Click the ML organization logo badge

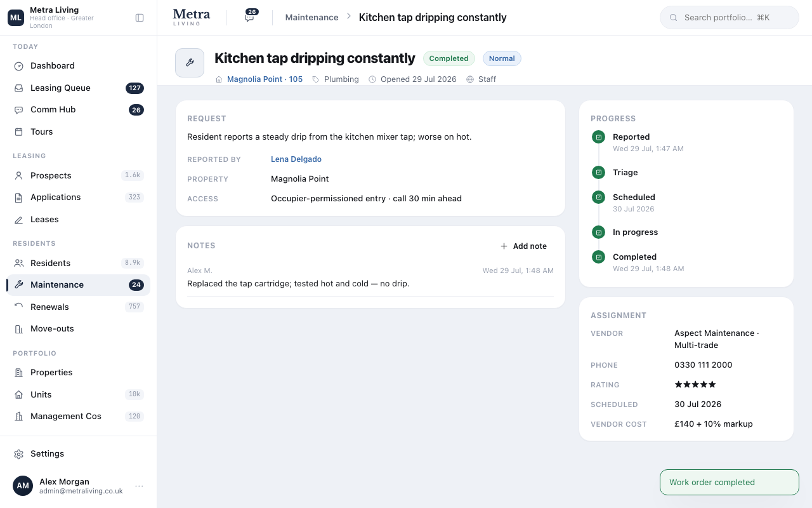[x=16, y=18]
